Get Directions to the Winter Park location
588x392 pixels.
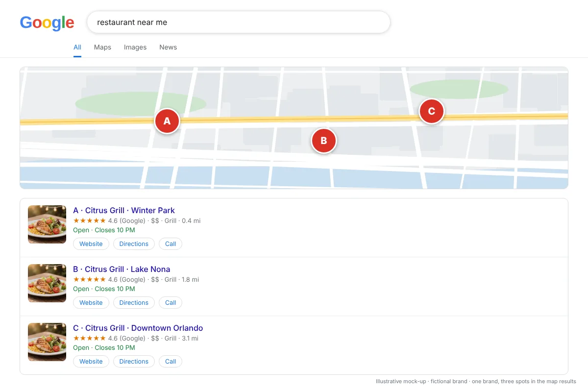tap(134, 244)
